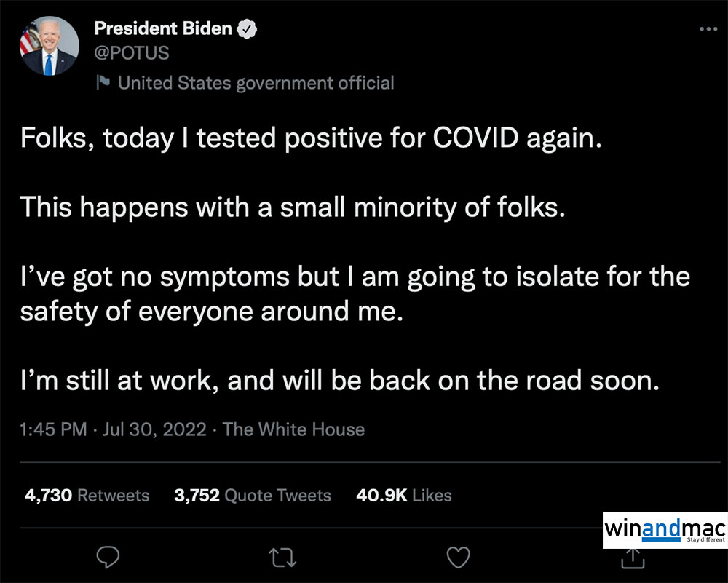Open the President Biden display name link
Image resolution: width=728 pixels, height=583 pixels.
pos(163,30)
